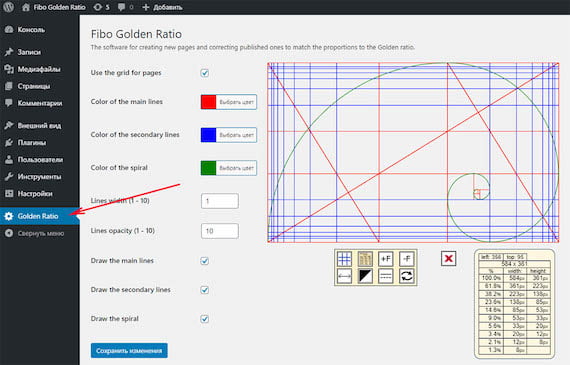
Task: Uncheck Draw the spiral checkbox
Action: coord(205,319)
